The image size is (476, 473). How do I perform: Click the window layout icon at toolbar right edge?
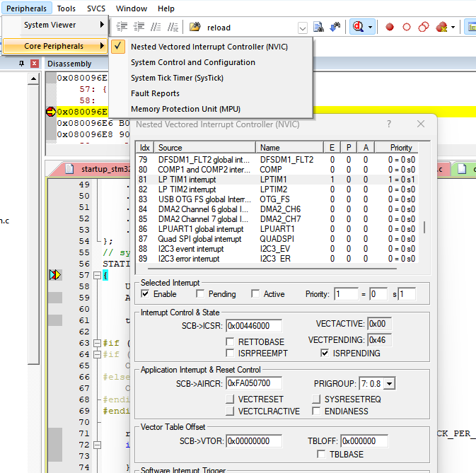[471, 28]
